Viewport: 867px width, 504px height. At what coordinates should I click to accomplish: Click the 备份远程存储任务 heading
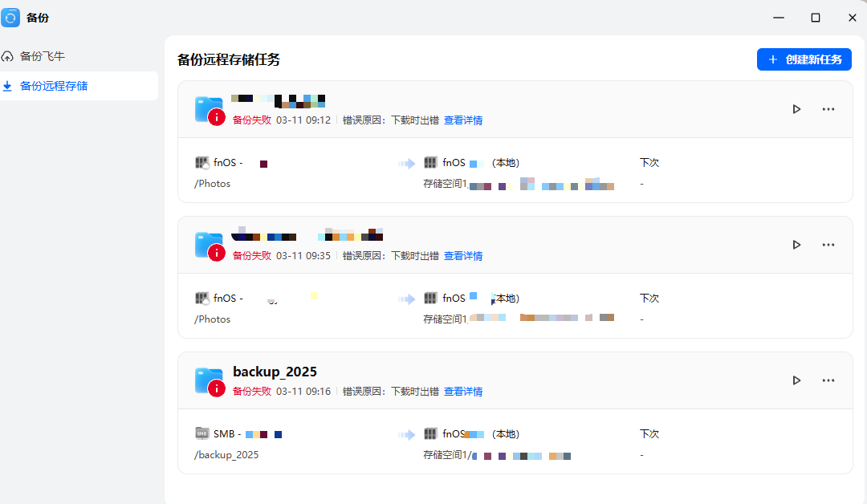point(228,59)
